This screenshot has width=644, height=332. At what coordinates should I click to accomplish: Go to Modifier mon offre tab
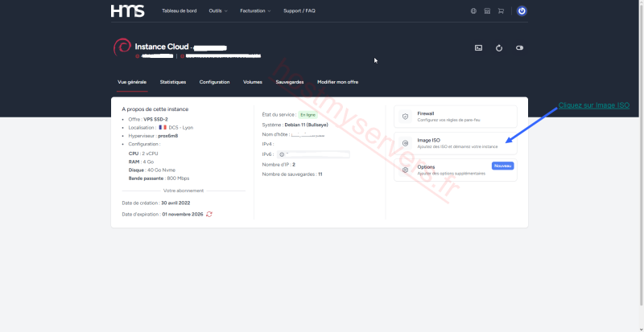click(x=337, y=82)
